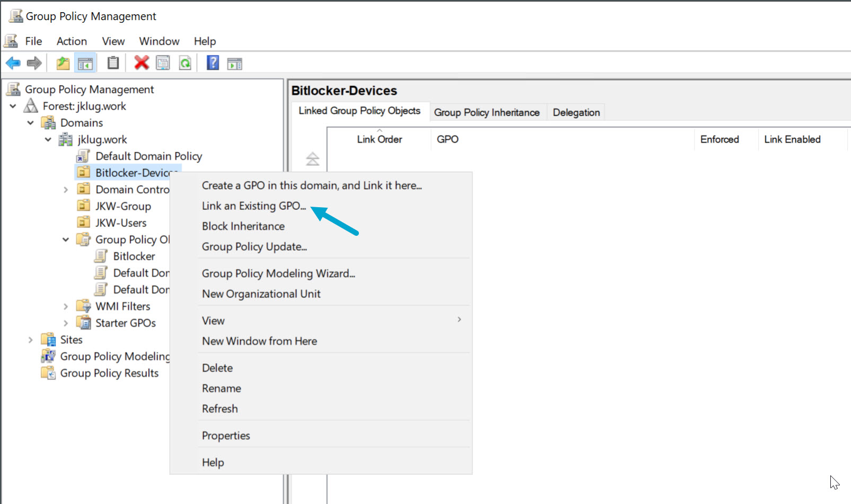The image size is (851, 504).
Task: Open the Refresh toolbar icon
Action: (x=185, y=63)
